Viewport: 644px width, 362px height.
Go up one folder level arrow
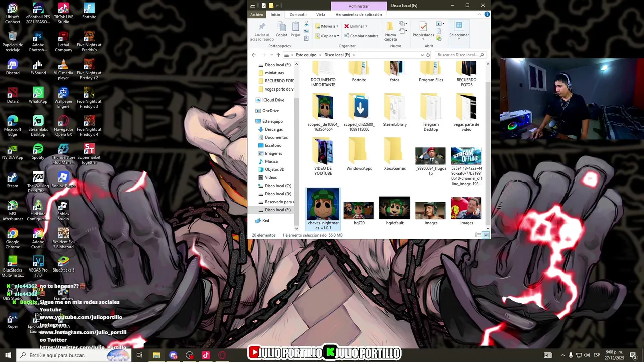click(x=278, y=55)
